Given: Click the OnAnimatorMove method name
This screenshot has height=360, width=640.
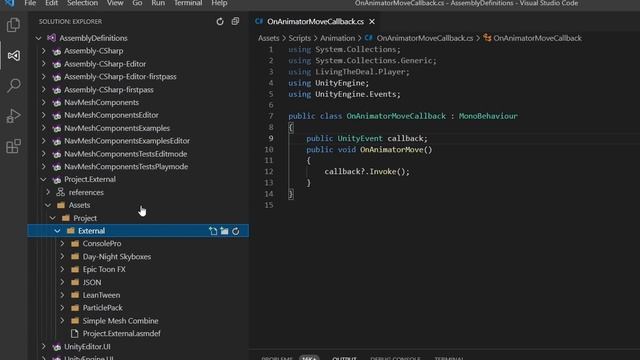Looking at the screenshot, I should coord(391,149).
